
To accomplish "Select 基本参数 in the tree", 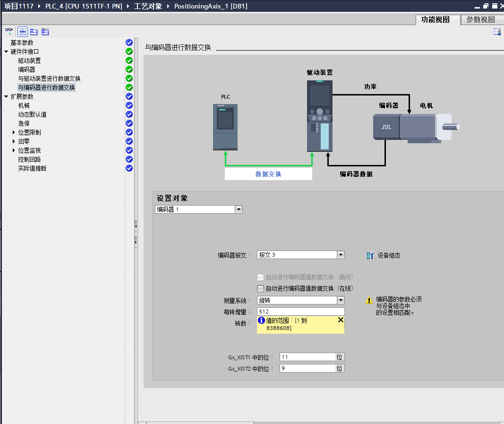I will point(22,43).
